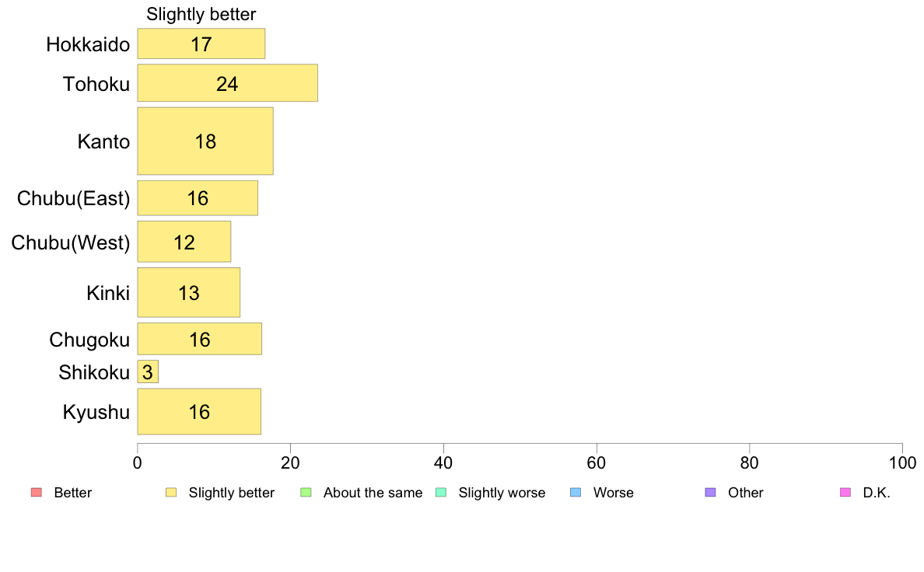924x572 pixels.
Task: Click the green About the same swatch
Action: tap(306, 493)
